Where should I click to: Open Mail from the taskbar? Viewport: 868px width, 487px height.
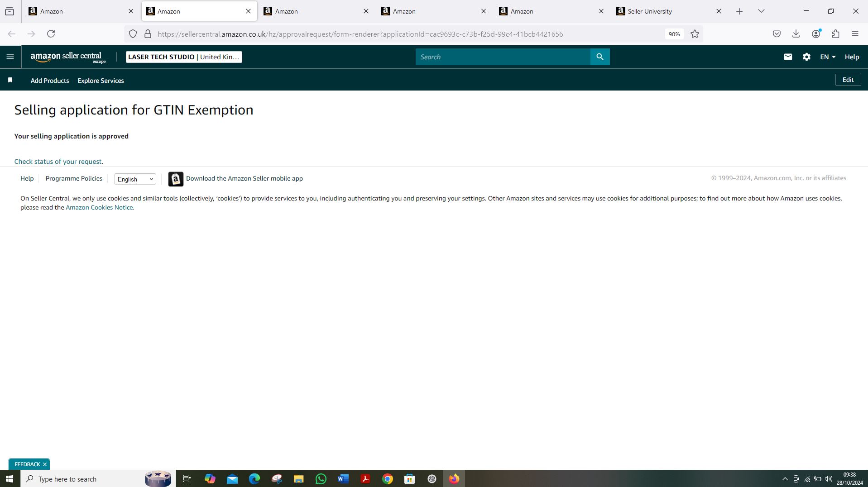coord(232,479)
